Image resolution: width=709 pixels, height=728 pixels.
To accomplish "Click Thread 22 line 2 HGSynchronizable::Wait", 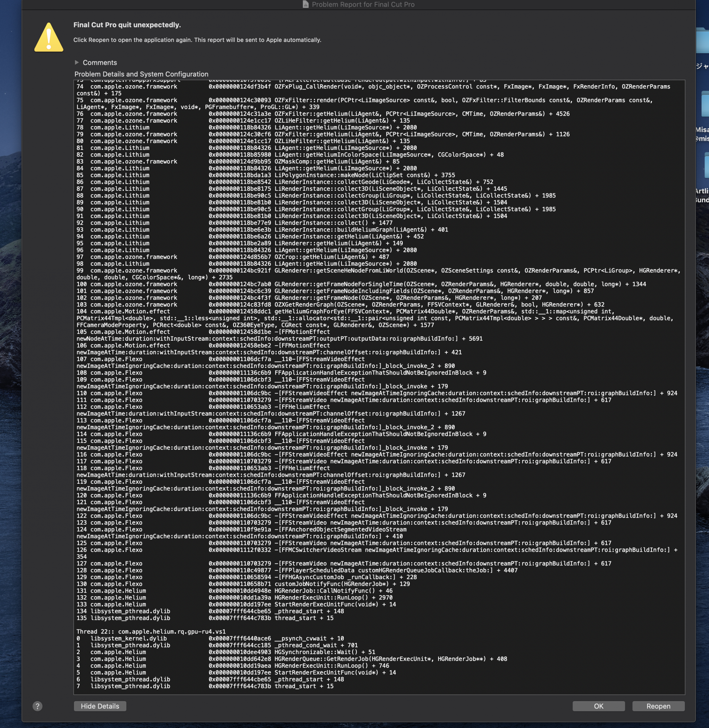I will pos(226,652).
